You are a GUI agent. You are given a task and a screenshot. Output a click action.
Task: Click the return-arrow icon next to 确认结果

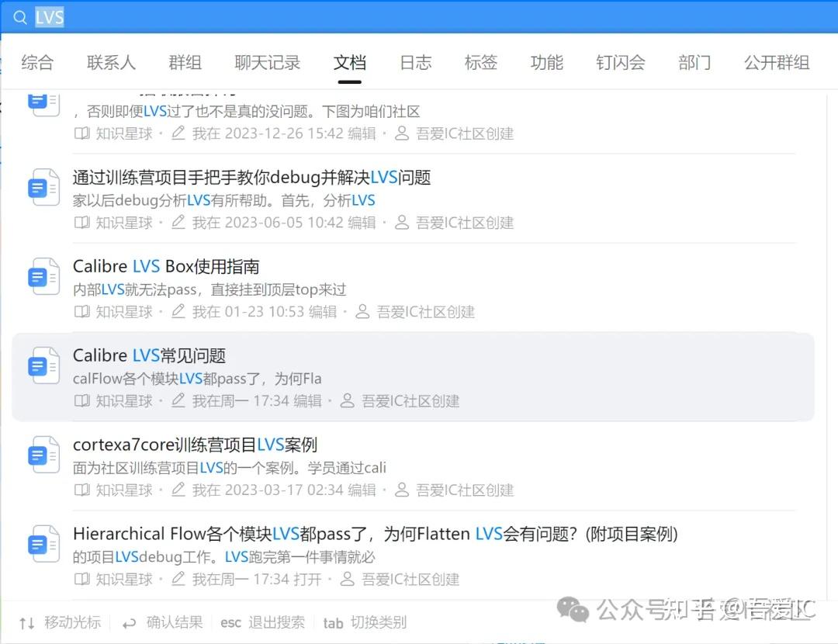point(129,621)
